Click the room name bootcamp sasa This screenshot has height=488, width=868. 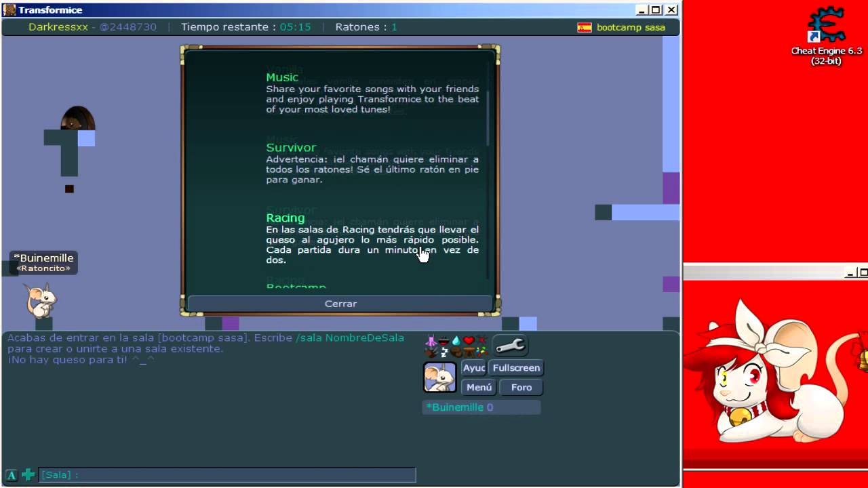(631, 27)
